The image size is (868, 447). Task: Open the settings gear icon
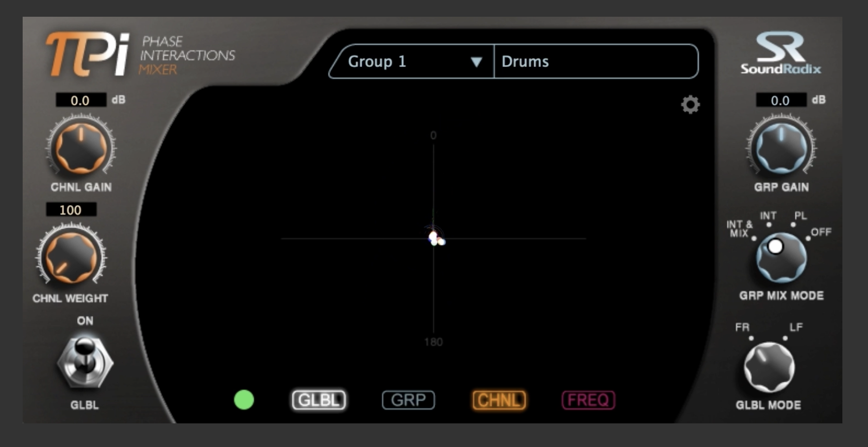[690, 104]
